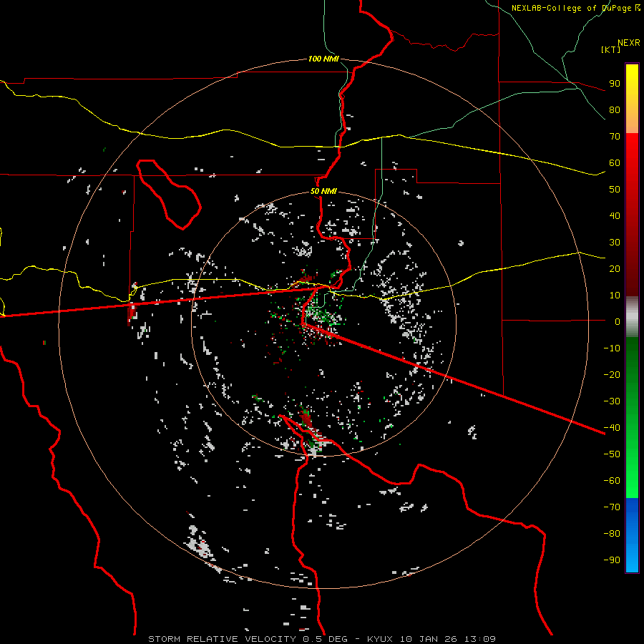Click the -40 scale label
Viewport: 644px width, 644px height.
pyautogui.click(x=612, y=428)
